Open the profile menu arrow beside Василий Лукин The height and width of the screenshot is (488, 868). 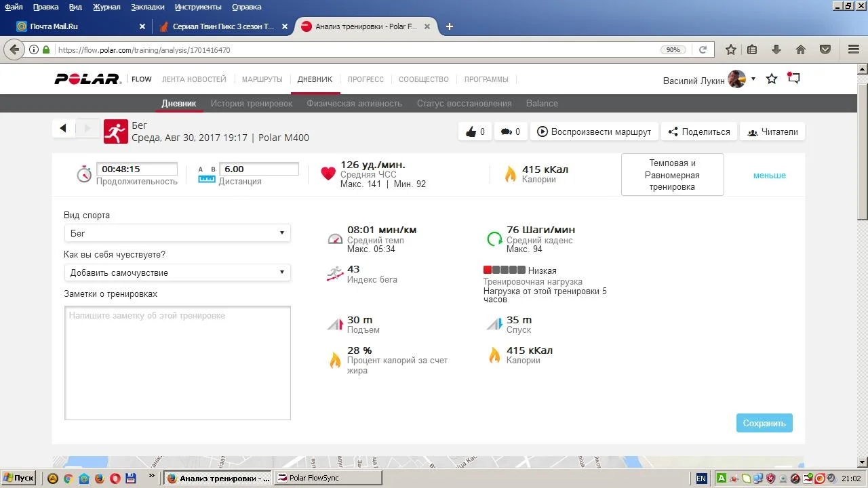(753, 79)
